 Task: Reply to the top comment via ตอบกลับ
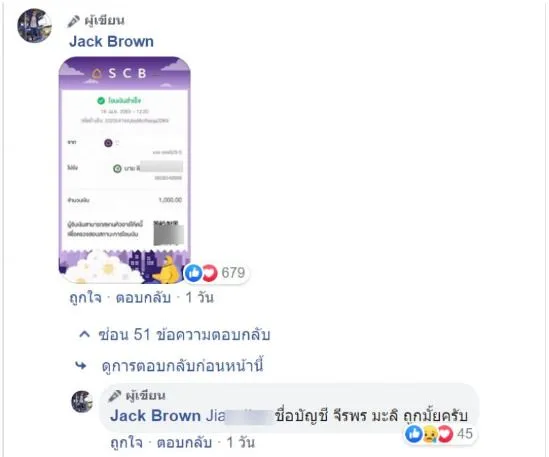[143, 298]
